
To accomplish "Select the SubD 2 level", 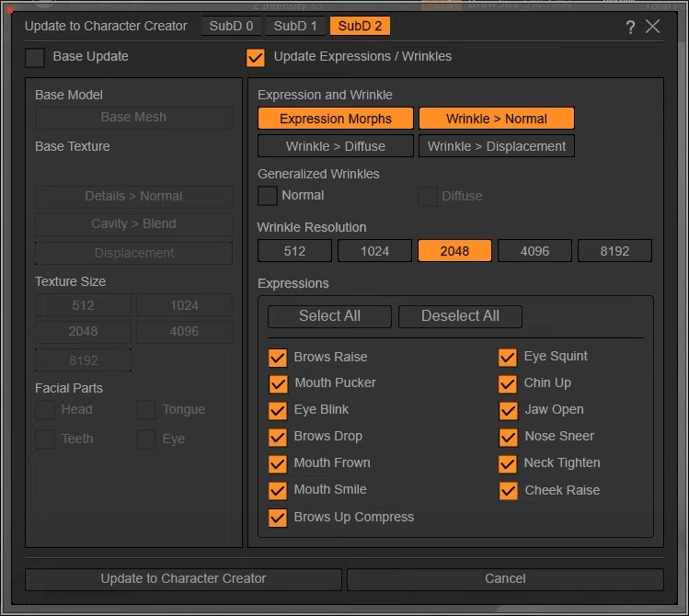I will click(360, 26).
